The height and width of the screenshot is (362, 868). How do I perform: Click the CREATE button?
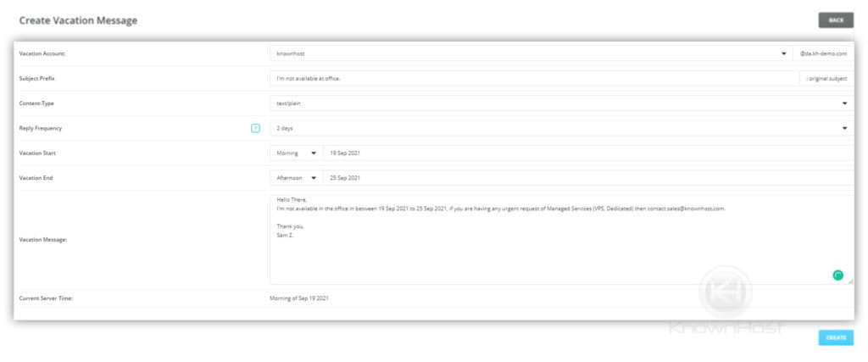836,337
